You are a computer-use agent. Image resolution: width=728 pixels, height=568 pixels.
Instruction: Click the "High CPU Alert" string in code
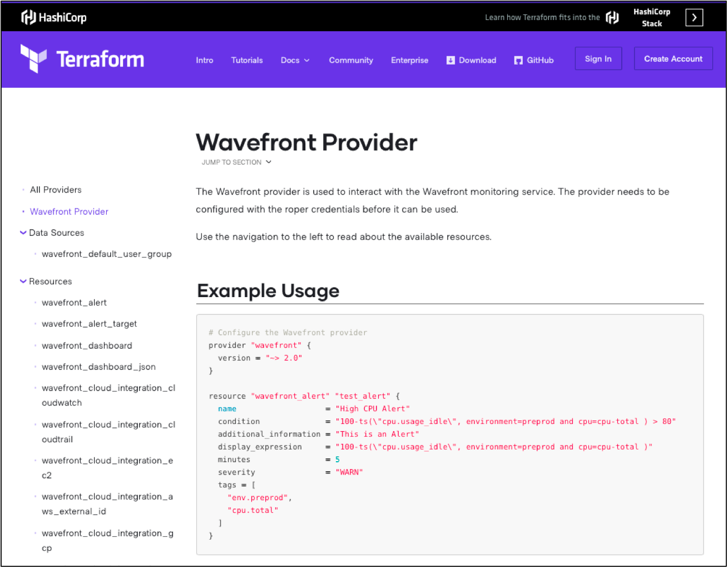coord(372,409)
